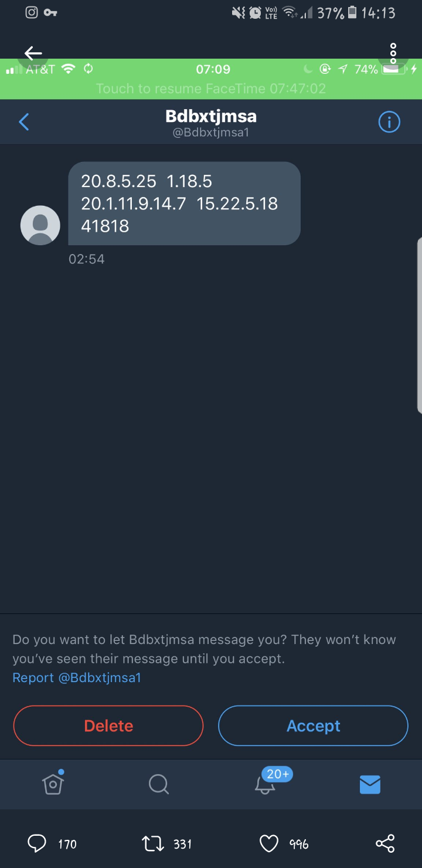
Task: Tap the Bdbxtjmsa name in header
Action: click(x=211, y=117)
